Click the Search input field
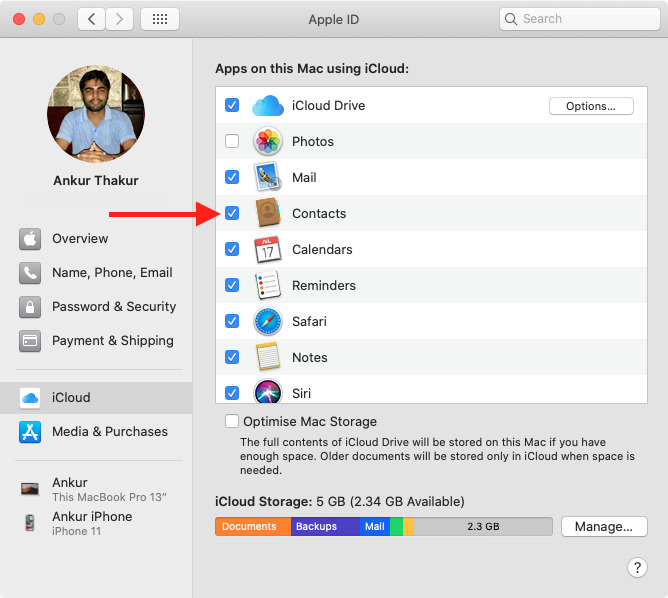Screen dimensions: 668x598 (x=579, y=19)
